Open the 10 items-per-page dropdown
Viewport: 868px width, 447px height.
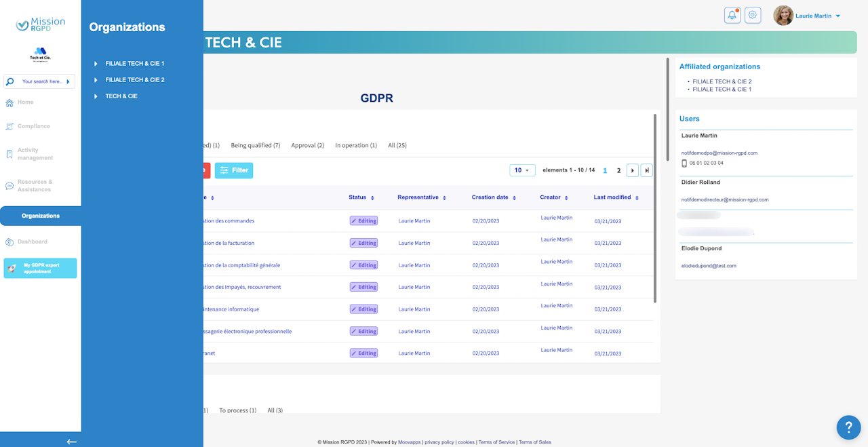pyautogui.click(x=522, y=170)
